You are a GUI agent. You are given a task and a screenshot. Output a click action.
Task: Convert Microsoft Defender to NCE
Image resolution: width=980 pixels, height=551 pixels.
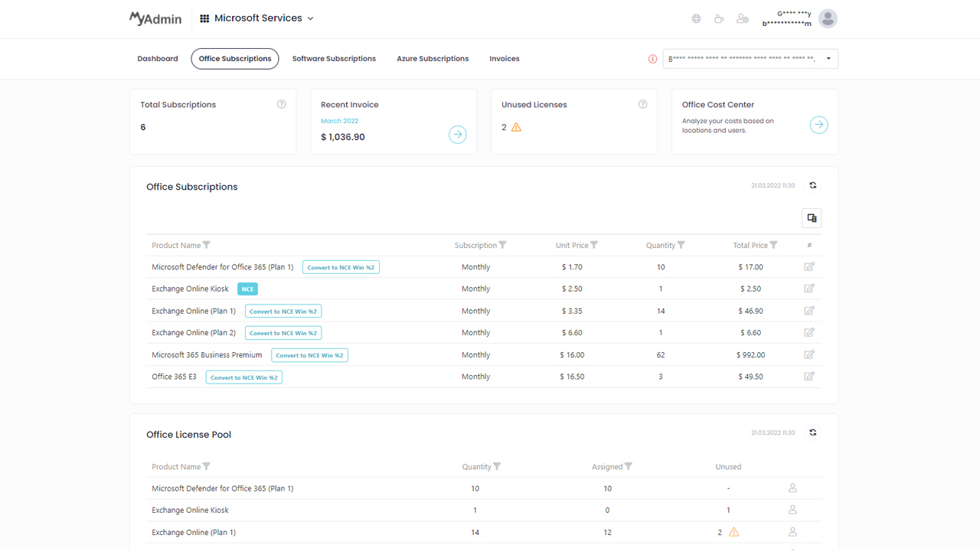click(x=341, y=267)
